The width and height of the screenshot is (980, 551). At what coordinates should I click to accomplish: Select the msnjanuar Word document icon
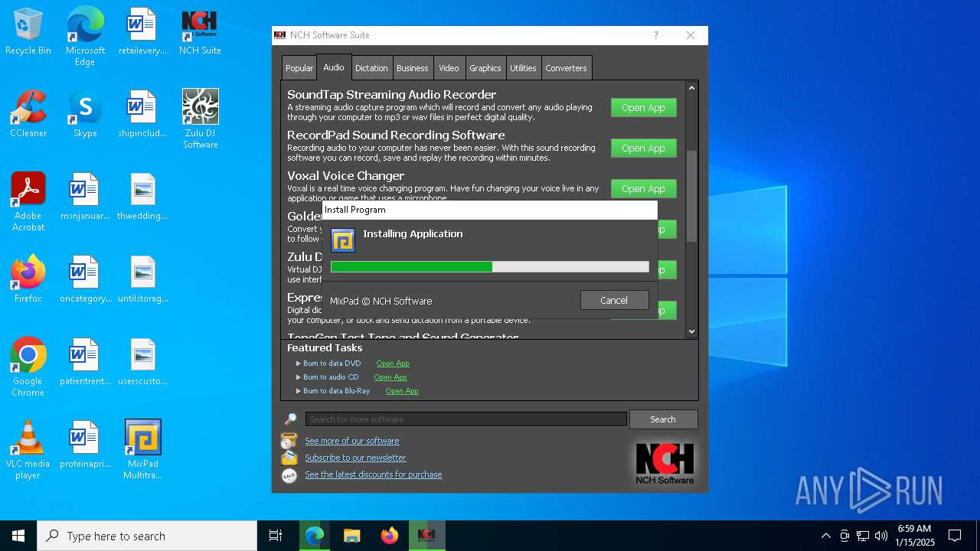pos(85,197)
